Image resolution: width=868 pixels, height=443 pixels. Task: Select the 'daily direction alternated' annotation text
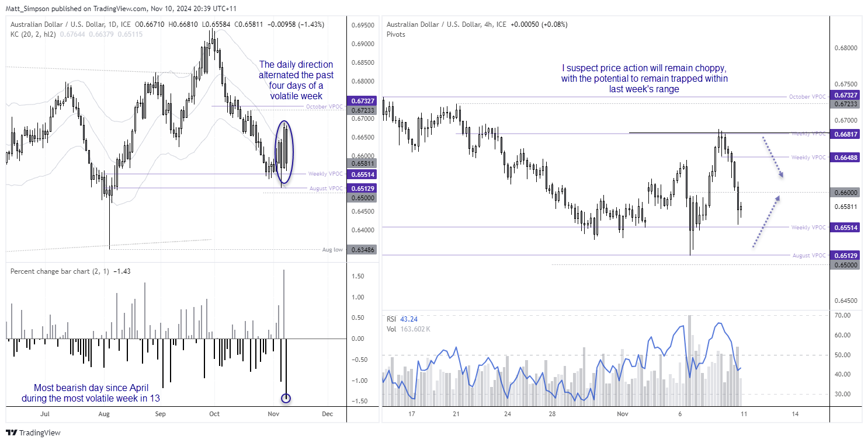click(x=296, y=80)
